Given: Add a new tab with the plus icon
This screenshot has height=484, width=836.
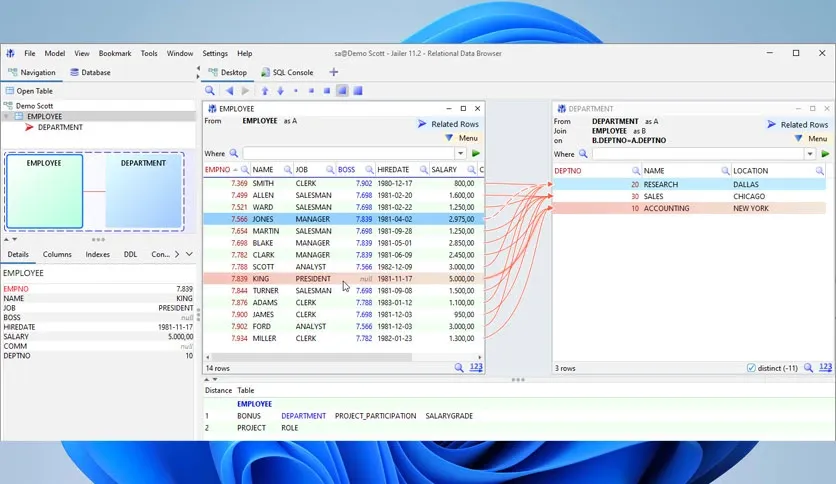Looking at the screenshot, I should (334, 72).
